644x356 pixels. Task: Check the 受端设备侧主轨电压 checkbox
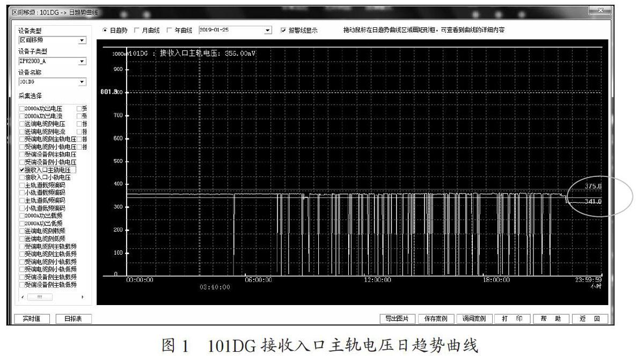(22, 154)
